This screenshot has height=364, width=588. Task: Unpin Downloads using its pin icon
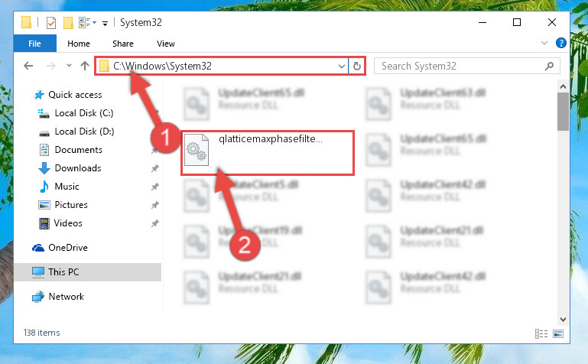155,168
